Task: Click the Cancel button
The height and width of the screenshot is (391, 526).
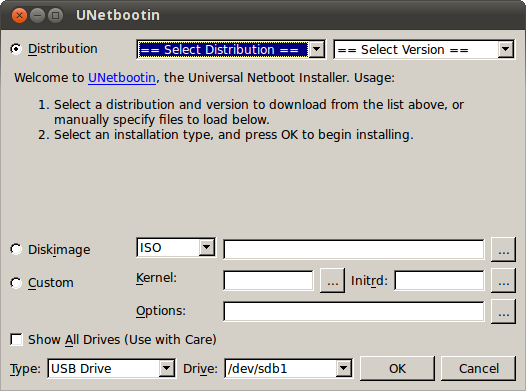Action: 478,369
